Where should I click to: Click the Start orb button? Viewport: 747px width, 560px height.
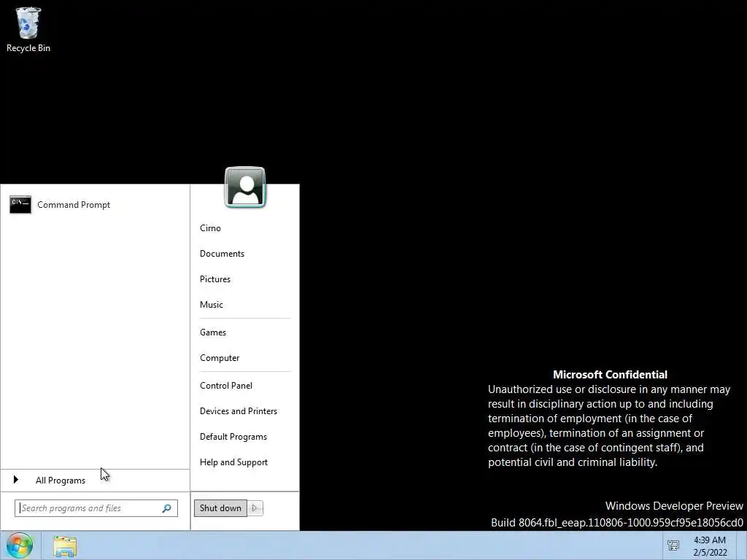tap(19, 545)
